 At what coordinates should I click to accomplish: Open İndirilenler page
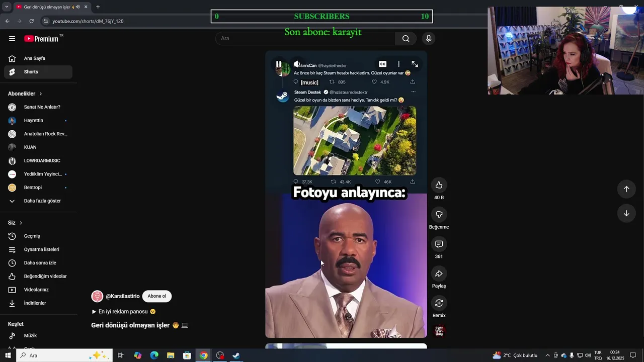[38, 303]
